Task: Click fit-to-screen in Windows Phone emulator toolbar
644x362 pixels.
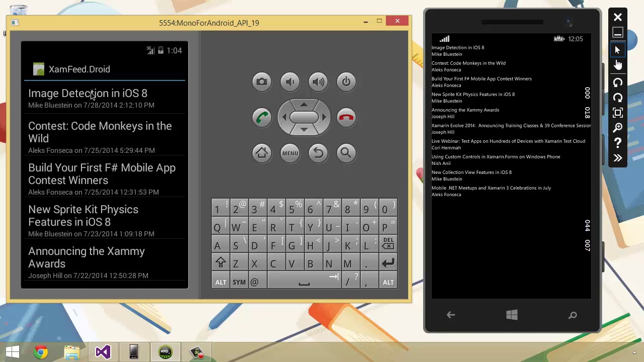Action: [617, 113]
